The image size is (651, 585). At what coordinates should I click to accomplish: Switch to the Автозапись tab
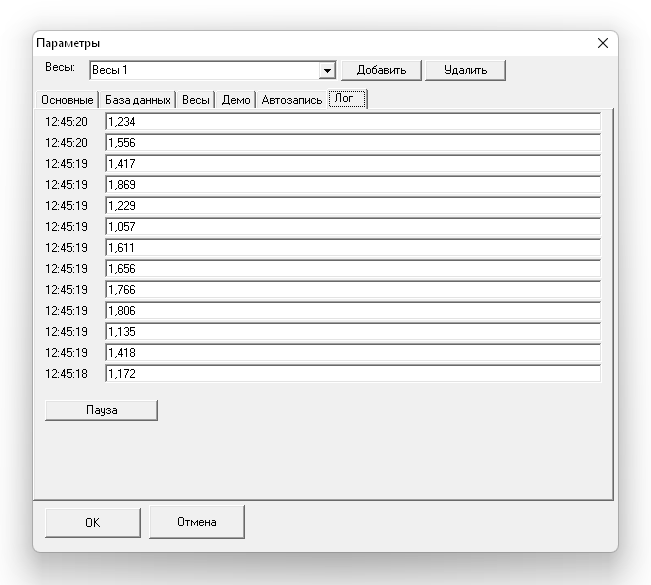coord(292,100)
